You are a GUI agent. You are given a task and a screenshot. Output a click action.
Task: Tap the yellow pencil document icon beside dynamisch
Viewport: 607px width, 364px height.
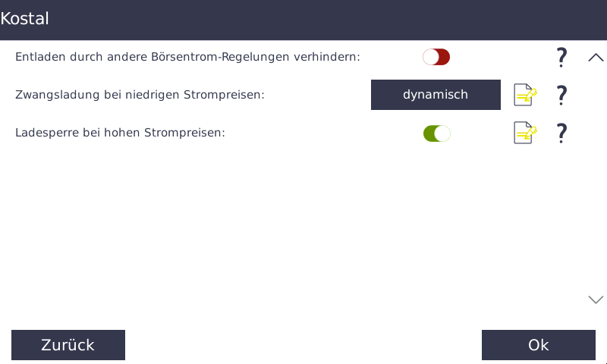pyautogui.click(x=525, y=95)
